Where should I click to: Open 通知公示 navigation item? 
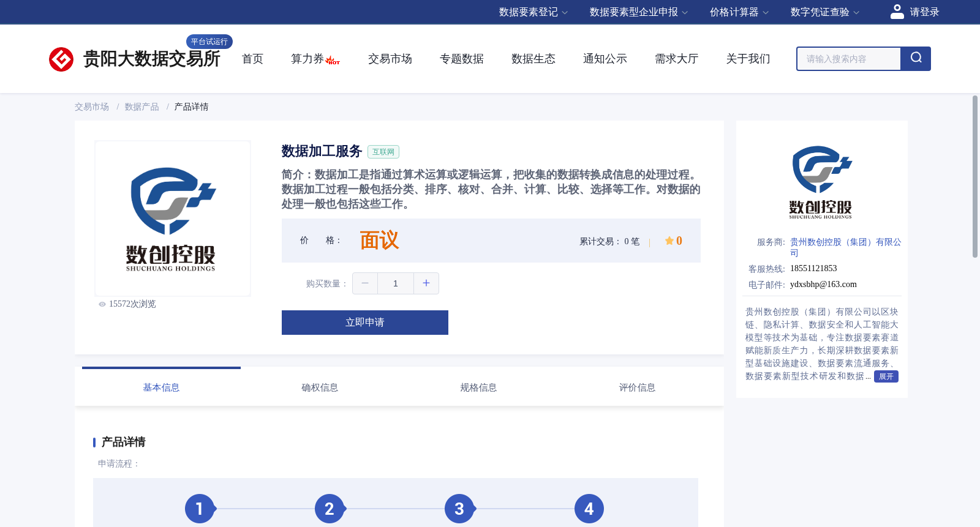pyautogui.click(x=605, y=59)
